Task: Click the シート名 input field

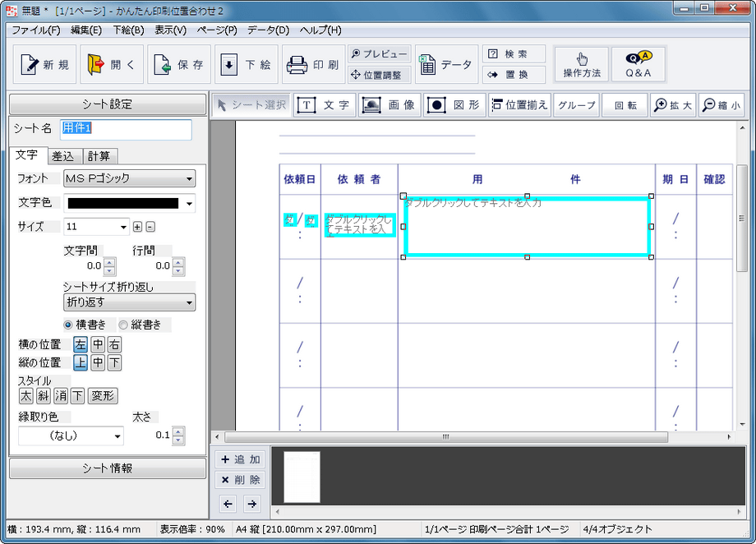Action: coord(126,129)
